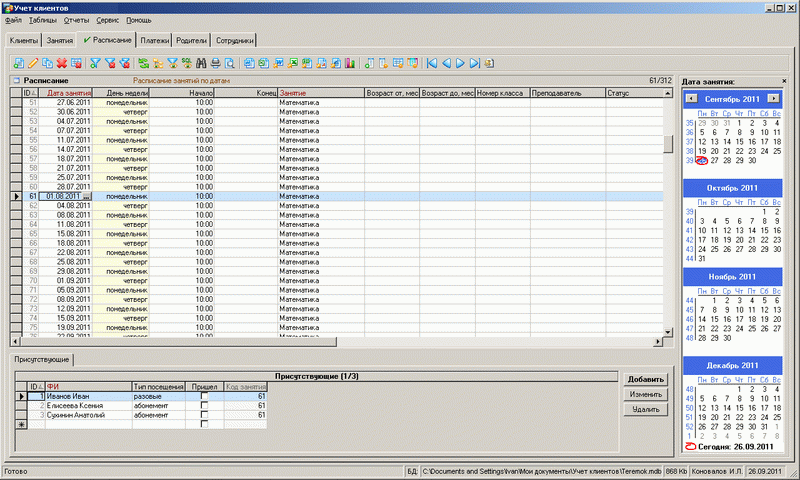Check Пришел box for Елисеева Ксения

tap(204, 406)
